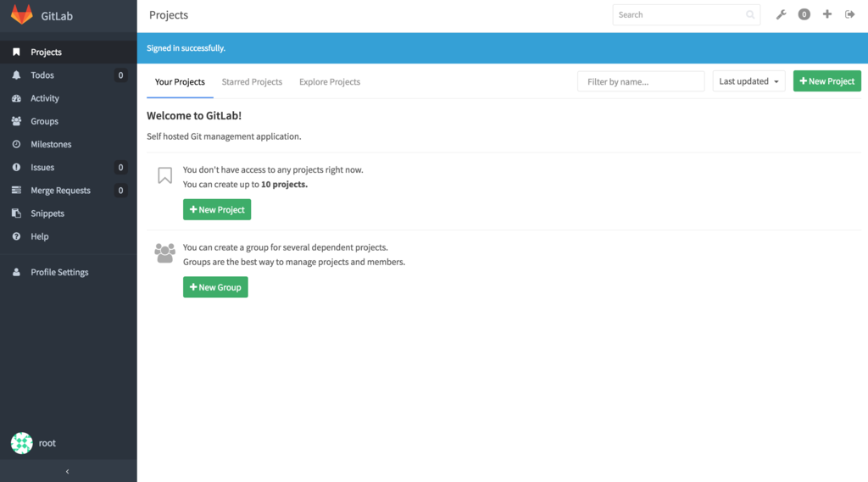This screenshot has width=868, height=482.
Task: Click the Todos bell icon
Action: coord(16,75)
